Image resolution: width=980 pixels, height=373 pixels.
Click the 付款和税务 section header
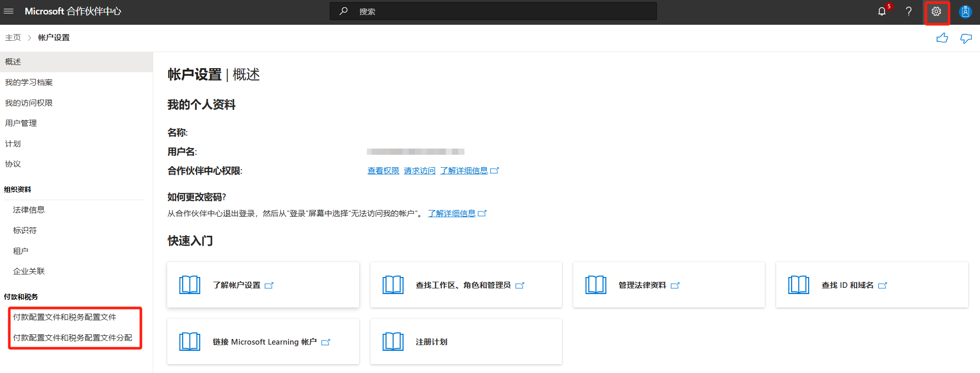21,297
